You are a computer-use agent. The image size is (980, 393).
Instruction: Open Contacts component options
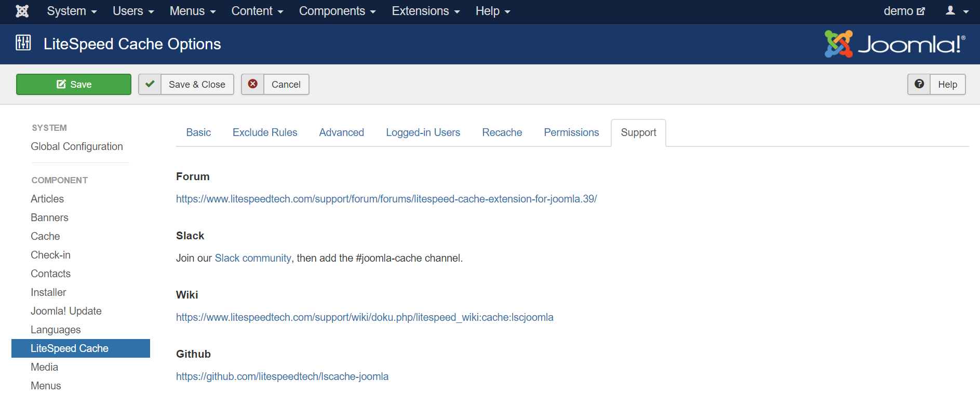point(50,274)
